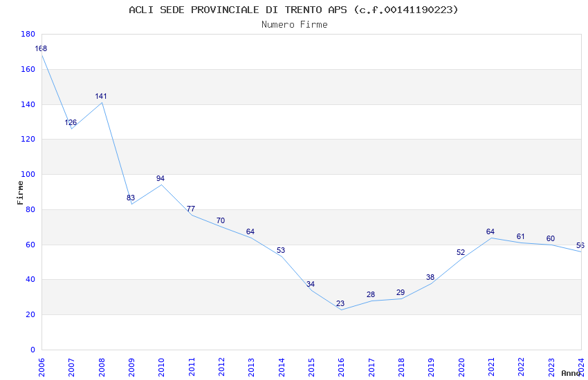Click x-axis year label 2021
Image resolution: width=588 pixels, height=380 pixels.
[x=492, y=368]
